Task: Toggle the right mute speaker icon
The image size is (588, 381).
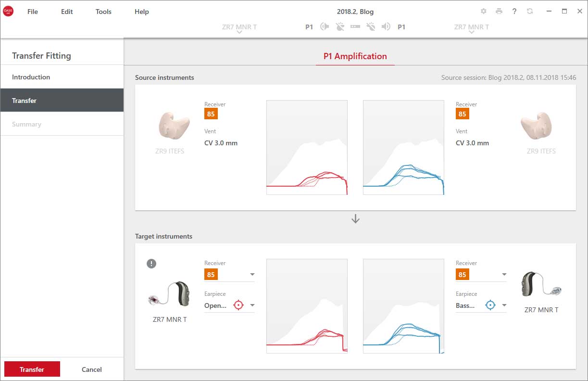Action: (386, 27)
